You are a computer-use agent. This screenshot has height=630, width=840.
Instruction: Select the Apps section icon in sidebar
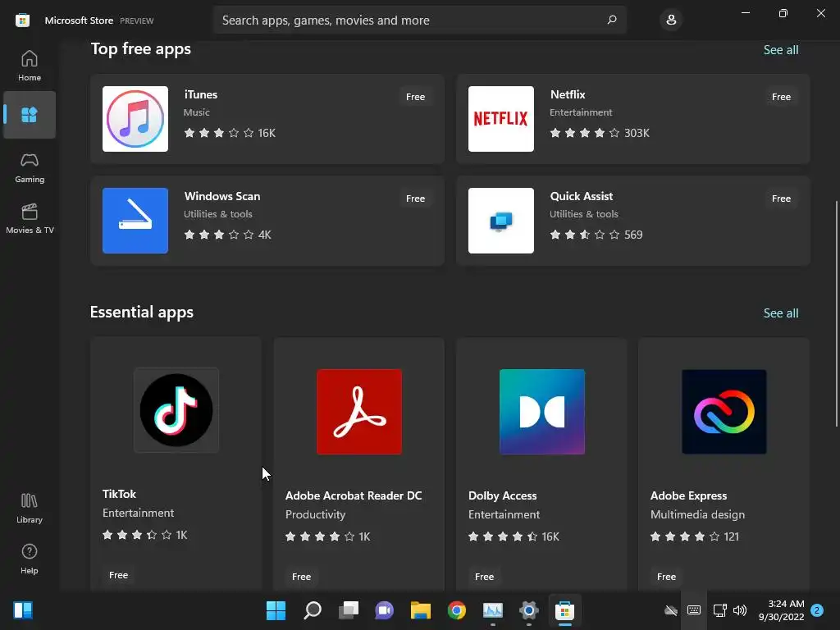click(30, 115)
